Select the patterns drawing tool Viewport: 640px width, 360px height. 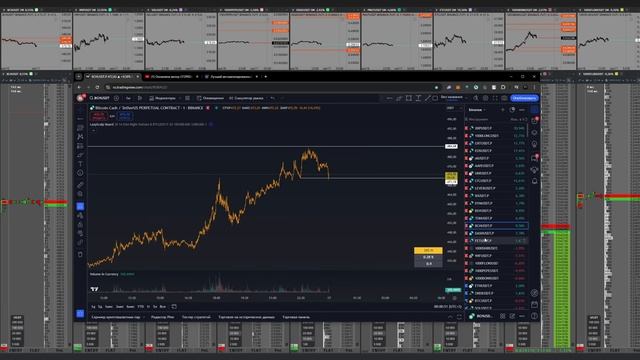[x=80, y=137]
